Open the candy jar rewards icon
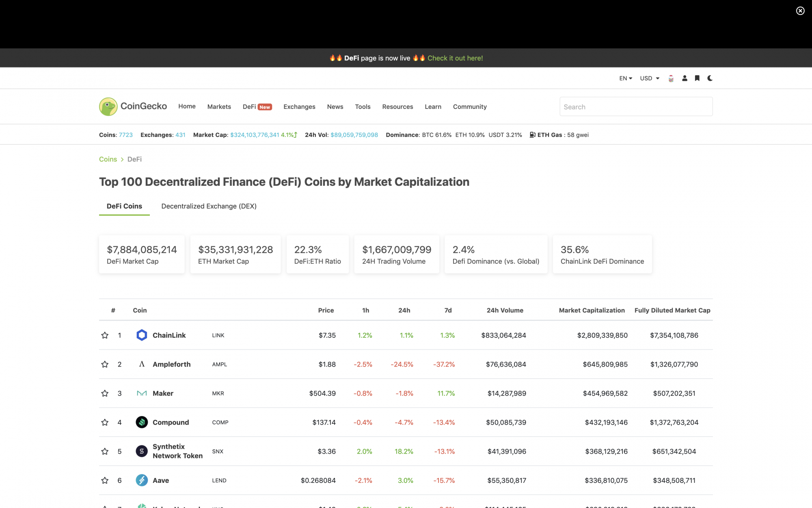This screenshot has width=812, height=508. click(x=671, y=78)
